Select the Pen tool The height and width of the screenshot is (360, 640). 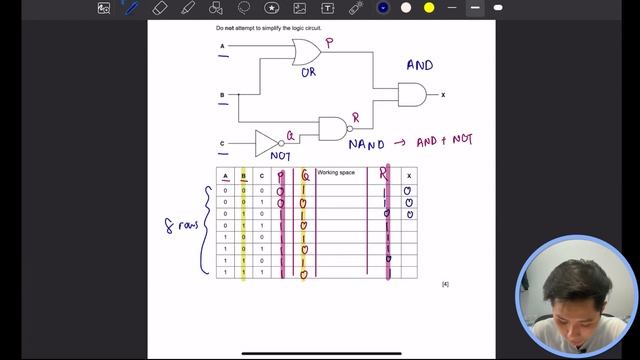click(132, 8)
